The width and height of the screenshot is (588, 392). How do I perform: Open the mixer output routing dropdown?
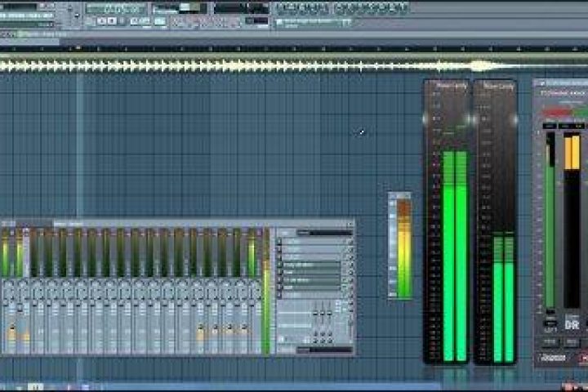323,350
